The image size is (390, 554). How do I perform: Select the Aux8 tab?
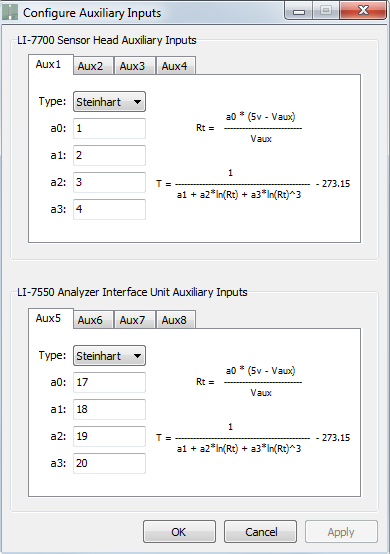(x=176, y=320)
